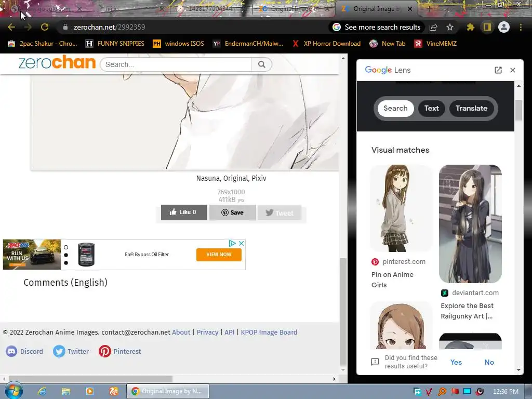Click the address bar URL
532x399 pixels.
[109, 27]
